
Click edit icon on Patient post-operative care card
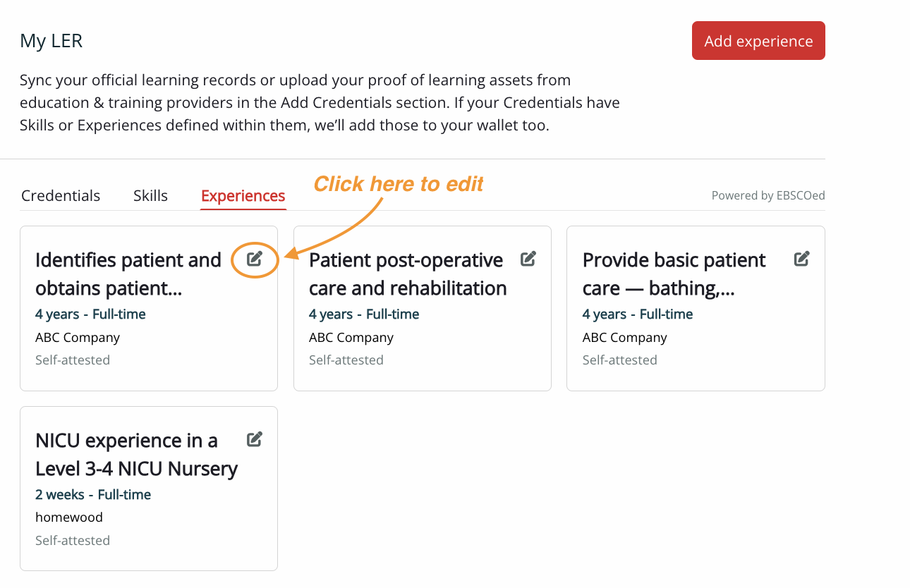(x=528, y=259)
